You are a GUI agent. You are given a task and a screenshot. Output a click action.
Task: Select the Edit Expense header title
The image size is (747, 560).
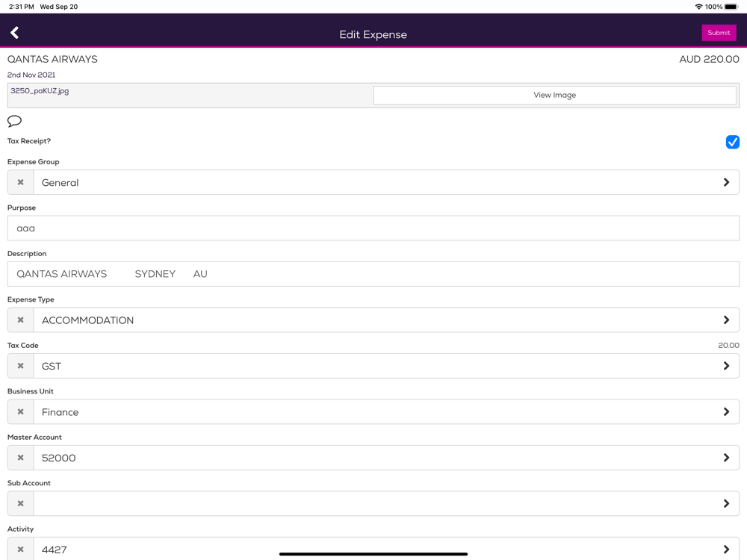pyautogui.click(x=373, y=34)
